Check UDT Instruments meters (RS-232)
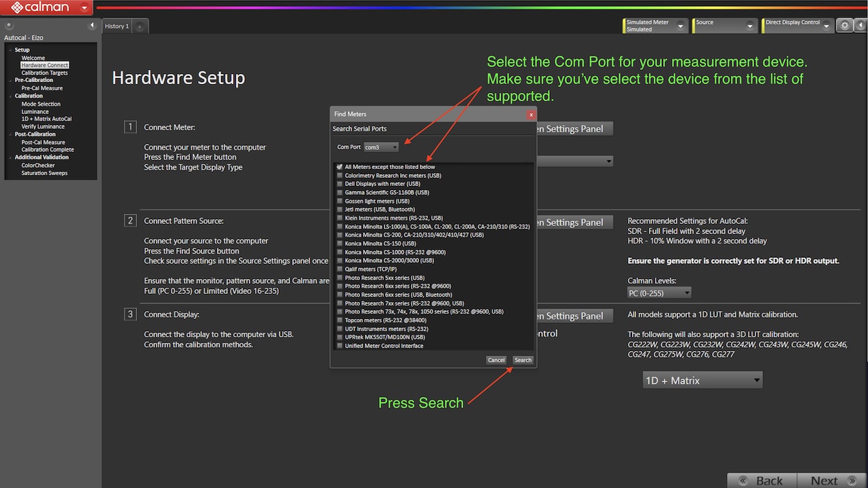This screenshot has width=868, height=488. 339,329
